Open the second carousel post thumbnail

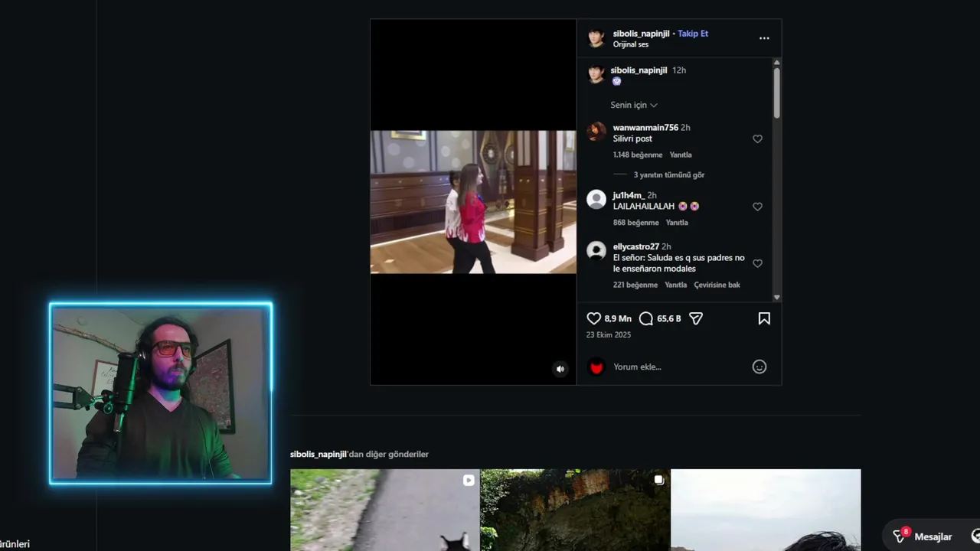(x=575, y=510)
